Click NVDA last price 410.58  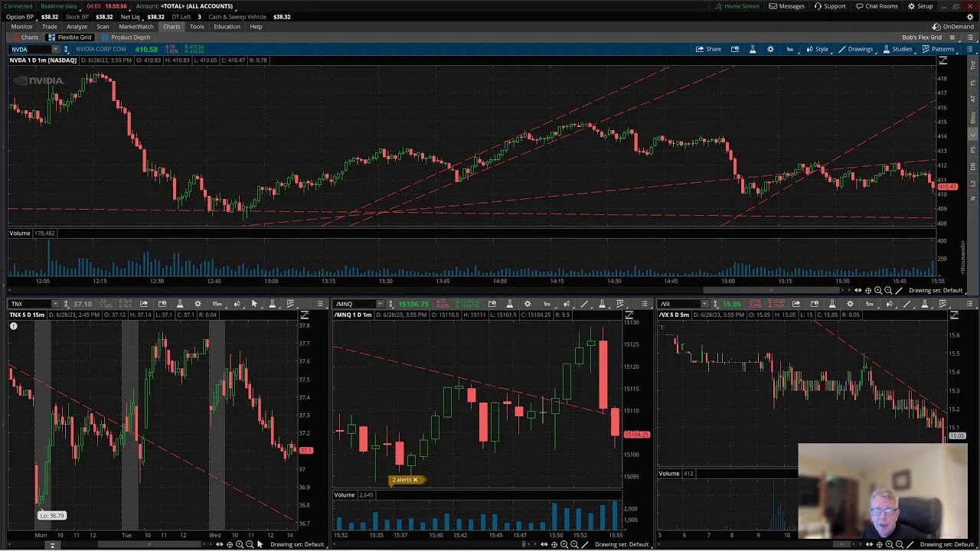[x=146, y=49]
